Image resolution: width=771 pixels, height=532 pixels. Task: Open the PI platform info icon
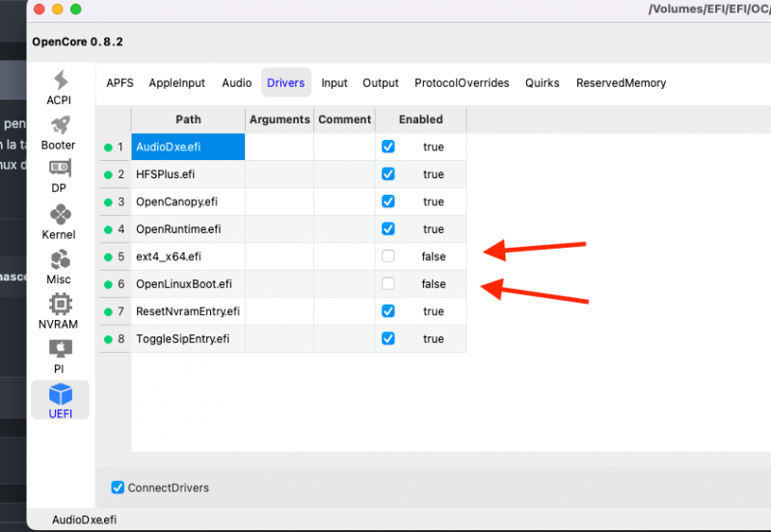coord(60,349)
